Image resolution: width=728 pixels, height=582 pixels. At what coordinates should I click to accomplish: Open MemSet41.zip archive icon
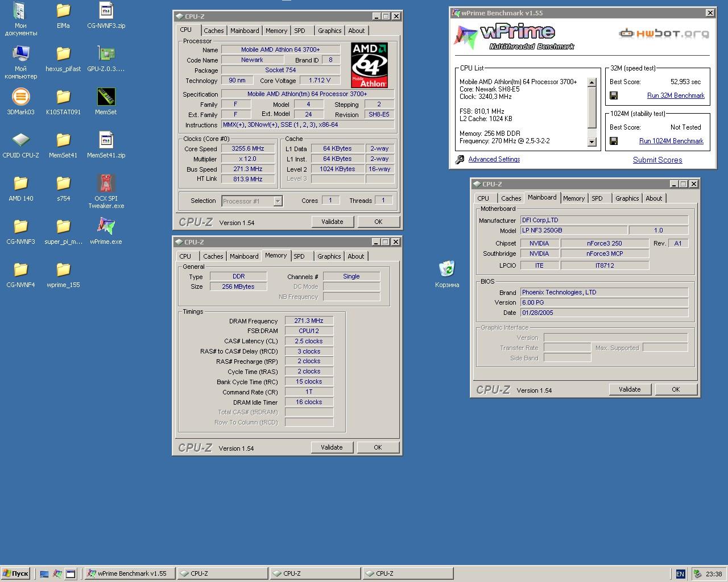[x=106, y=145]
